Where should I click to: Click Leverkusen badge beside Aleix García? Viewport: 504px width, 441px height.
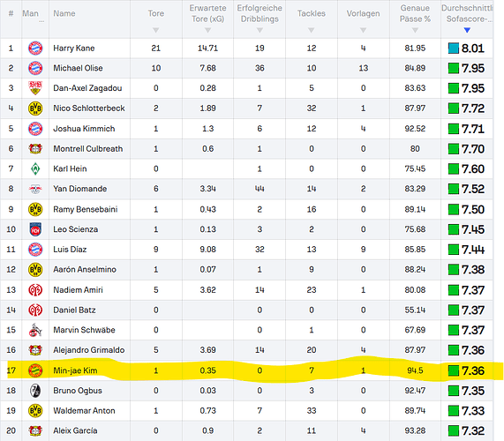click(x=35, y=430)
